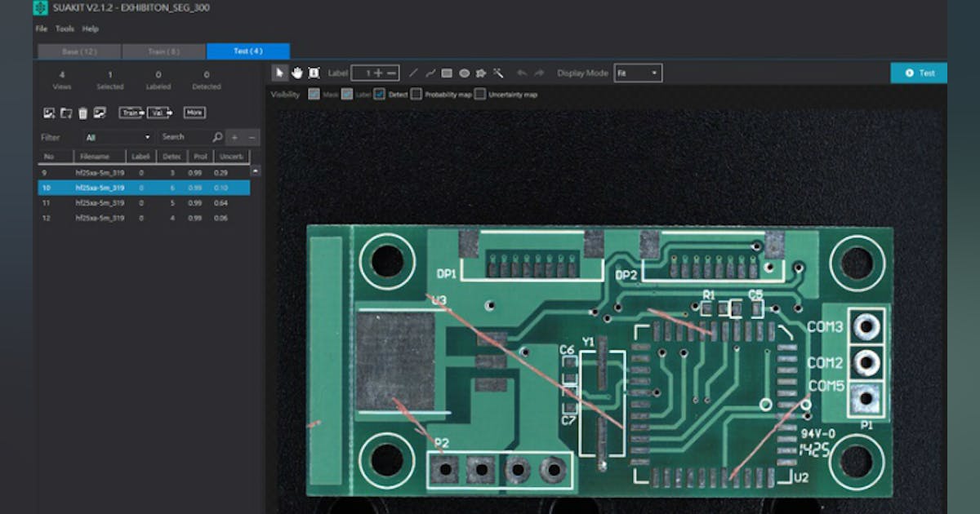980x514 pixels.
Task: Select the polyline drawing tool
Action: pos(430,73)
